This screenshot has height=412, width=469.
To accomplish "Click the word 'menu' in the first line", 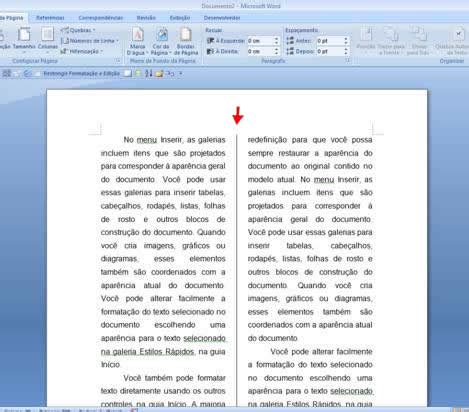I will (x=147, y=140).
